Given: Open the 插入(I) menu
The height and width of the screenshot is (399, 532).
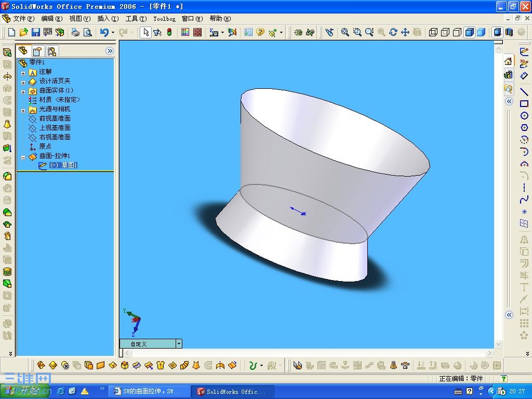Looking at the screenshot, I should [x=108, y=18].
